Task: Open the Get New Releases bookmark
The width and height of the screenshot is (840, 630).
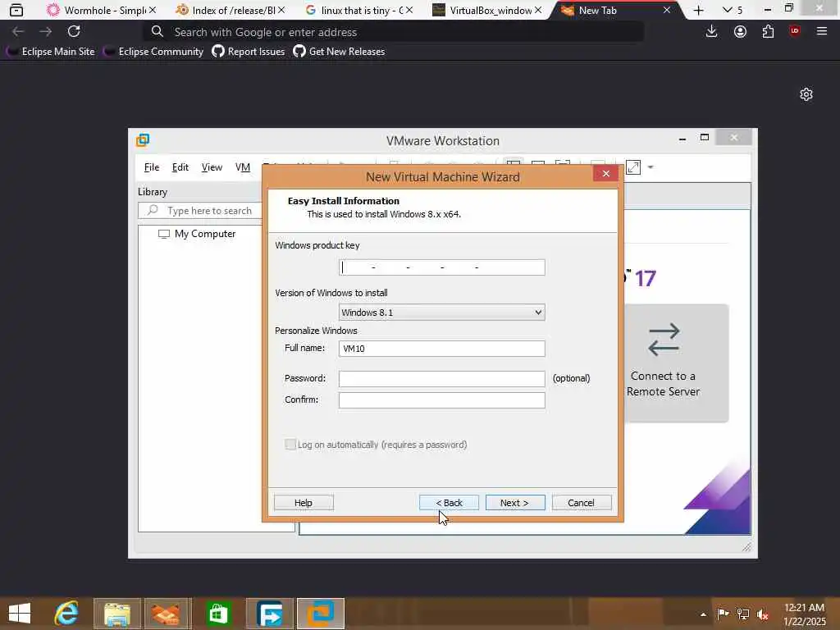Action: coord(339,52)
